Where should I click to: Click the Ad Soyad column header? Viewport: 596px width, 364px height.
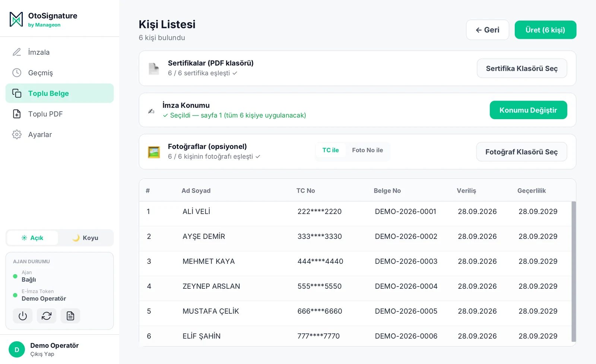click(196, 191)
